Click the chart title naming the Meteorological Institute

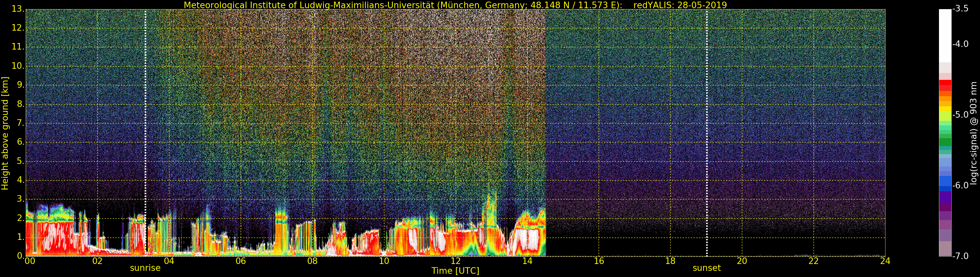[x=455, y=5]
